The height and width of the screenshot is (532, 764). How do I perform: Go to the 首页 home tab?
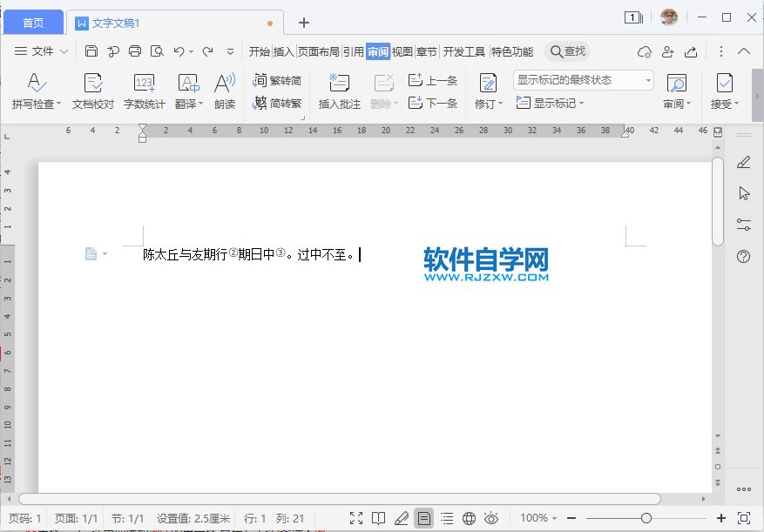pyautogui.click(x=32, y=21)
